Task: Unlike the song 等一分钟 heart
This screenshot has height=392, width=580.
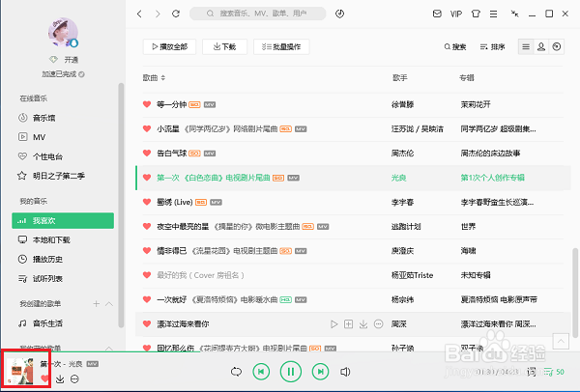Action: [x=147, y=104]
